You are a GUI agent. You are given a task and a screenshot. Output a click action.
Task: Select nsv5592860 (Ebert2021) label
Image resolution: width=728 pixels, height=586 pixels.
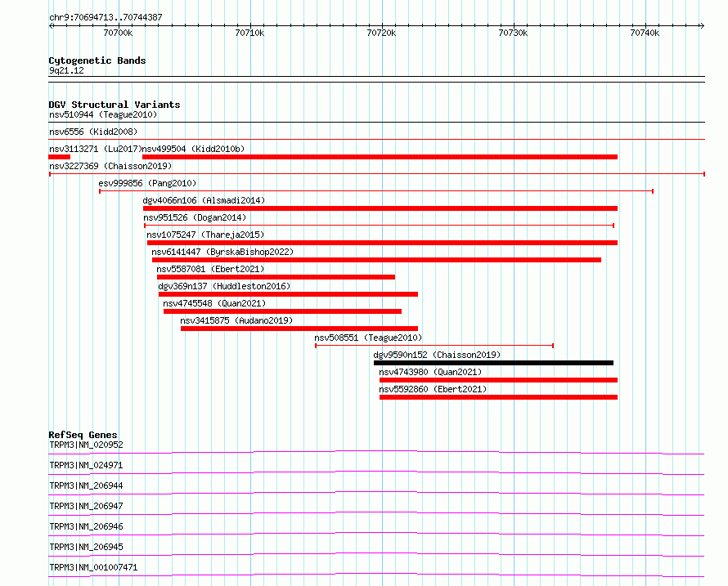(434, 389)
